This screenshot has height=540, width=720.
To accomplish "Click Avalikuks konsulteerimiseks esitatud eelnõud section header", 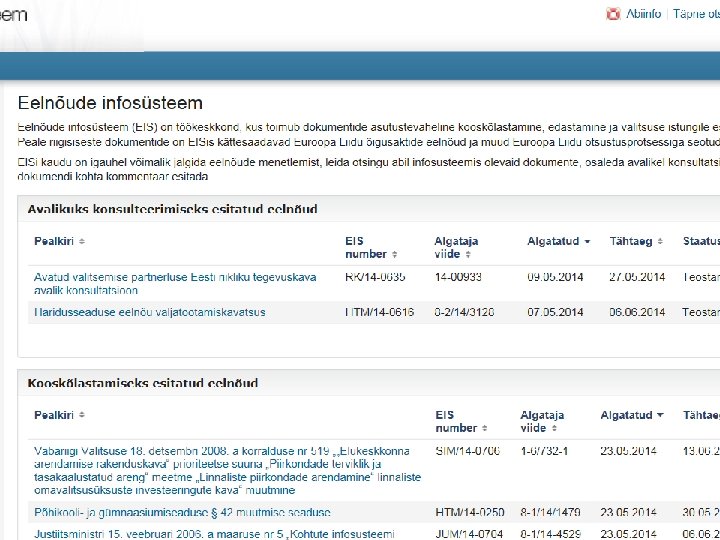I will (x=172, y=209).
